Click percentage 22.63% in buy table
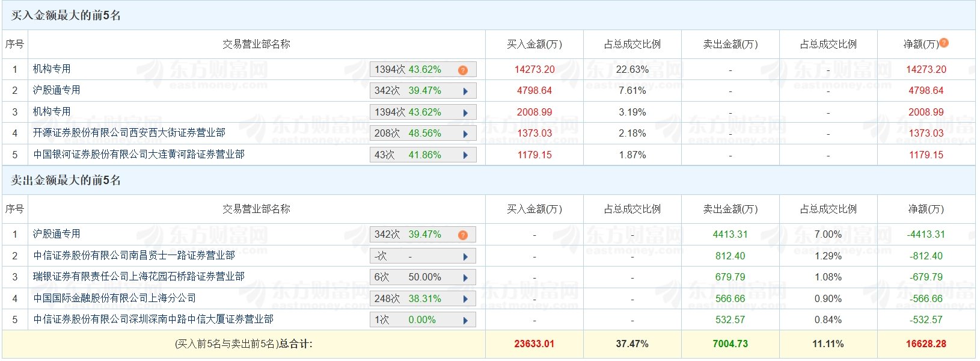This screenshot has width=980, height=361. pyautogui.click(x=632, y=69)
